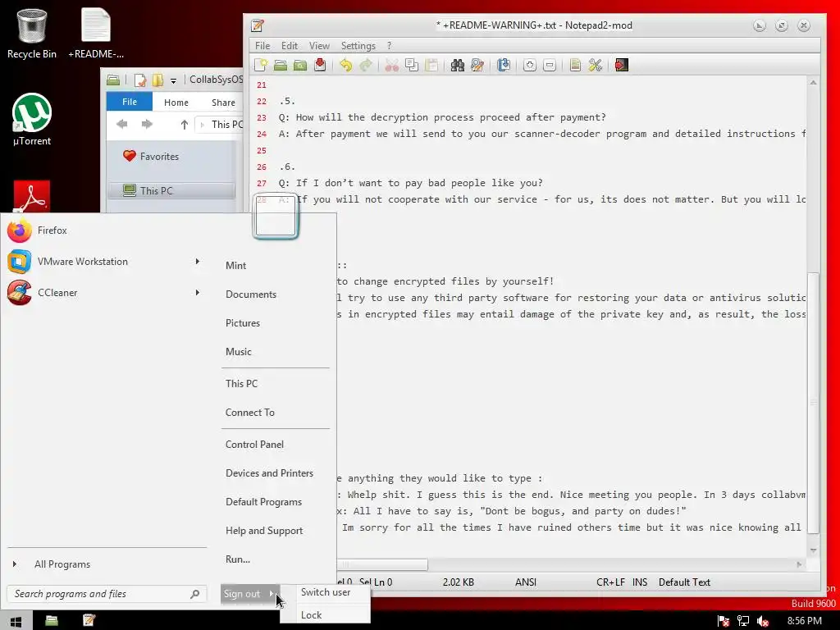
Task: Click the 8:56 PM clock
Action: coord(804,622)
